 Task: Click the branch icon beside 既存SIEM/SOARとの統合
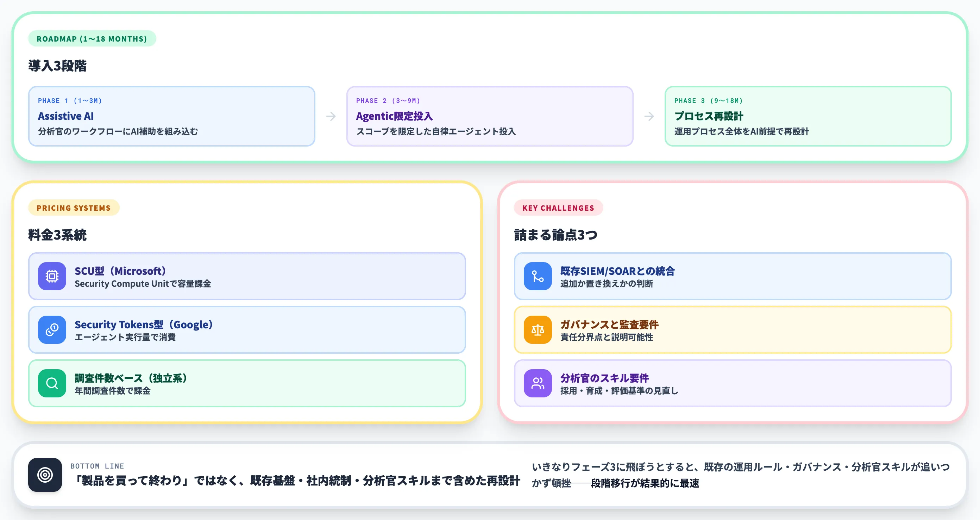[538, 276]
